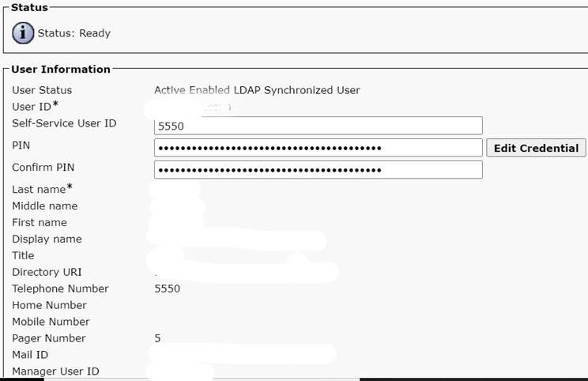Click the Last name label
588x381 pixels.
42,189
